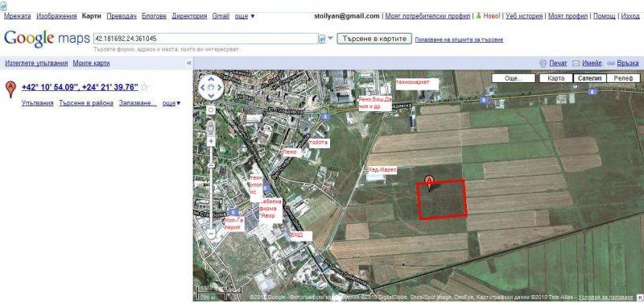This screenshot has height=303, width=644.
Task: Expand the още menu in top navigation
Action: (245, 16)
